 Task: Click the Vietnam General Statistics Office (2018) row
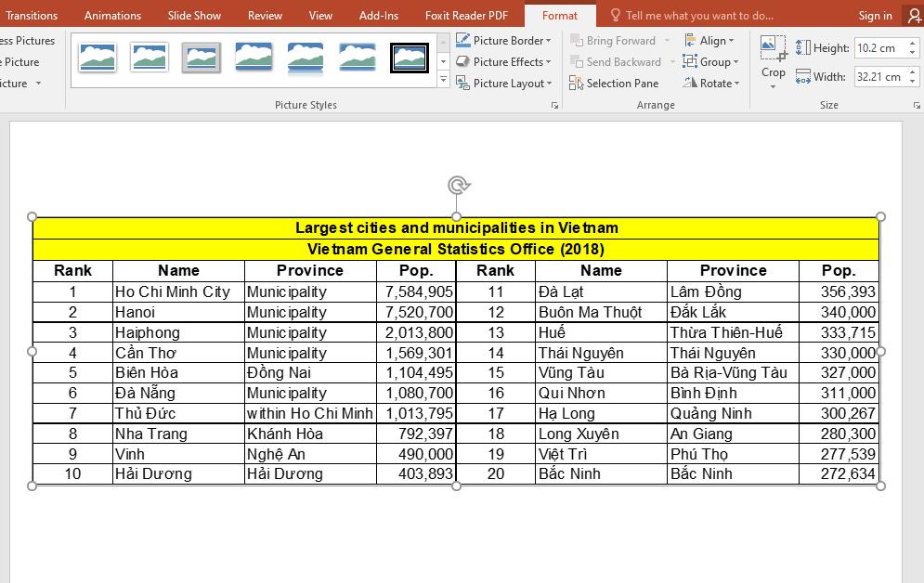click(456, 250)
